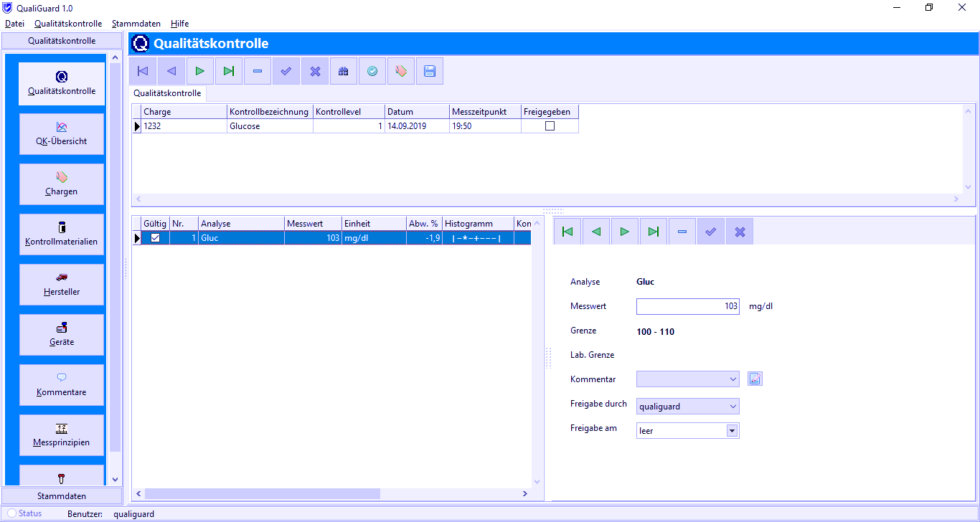
Task: Click the red tag icon in top toolbar
Action: (x=401, y=71)
